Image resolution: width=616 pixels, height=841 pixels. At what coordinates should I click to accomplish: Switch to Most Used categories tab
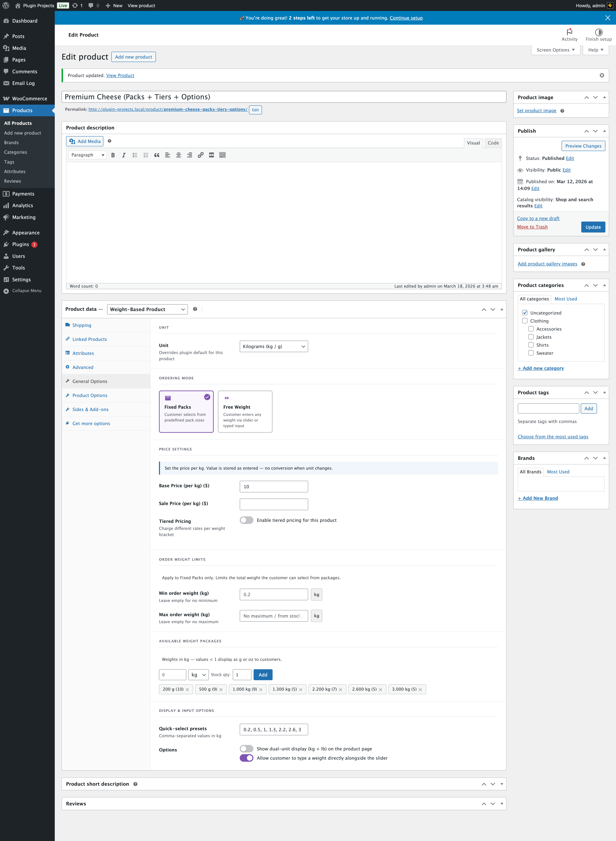click(565, 298)
